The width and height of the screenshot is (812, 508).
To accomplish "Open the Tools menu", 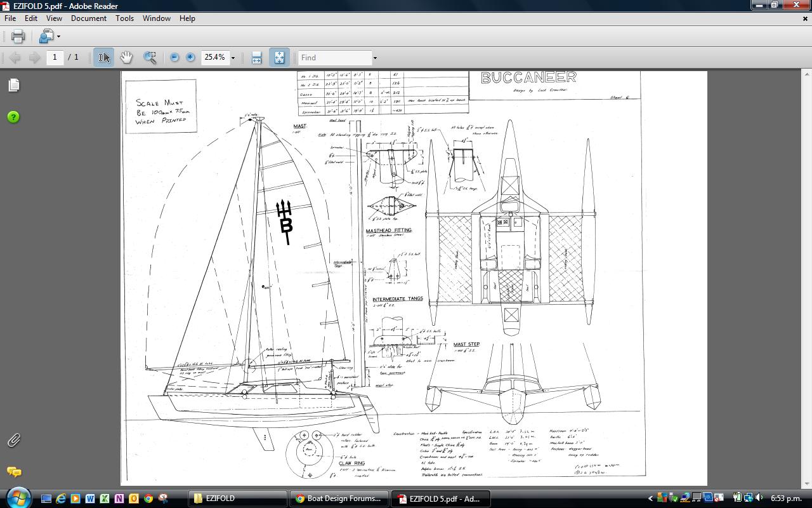I will click(x=124, y=18).
